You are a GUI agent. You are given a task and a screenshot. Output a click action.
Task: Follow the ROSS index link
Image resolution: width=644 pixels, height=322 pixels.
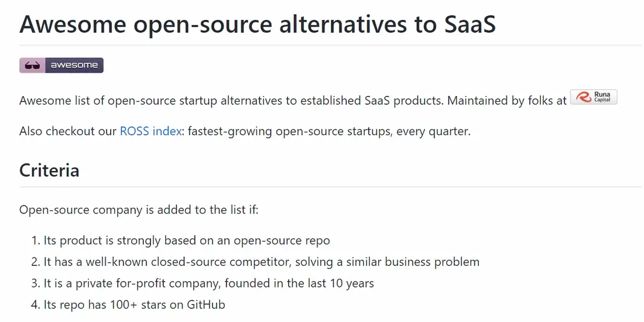click(150, 131)
